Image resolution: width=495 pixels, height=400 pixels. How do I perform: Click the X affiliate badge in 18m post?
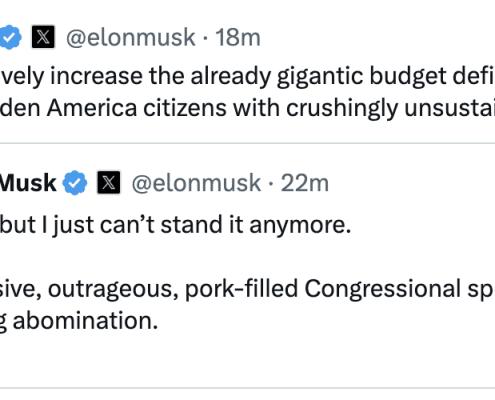click(43, 37)
